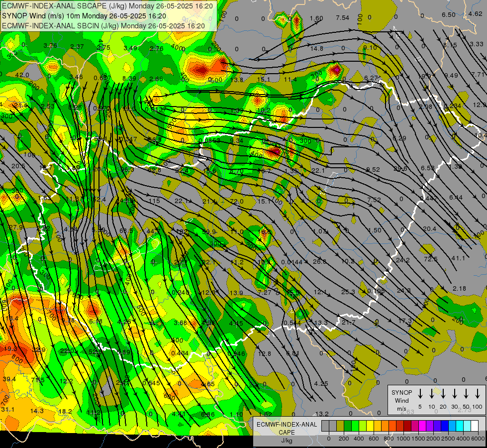Click the '4000' legend scale label
This screenshot has height=448, width=487.
[463, 439]
